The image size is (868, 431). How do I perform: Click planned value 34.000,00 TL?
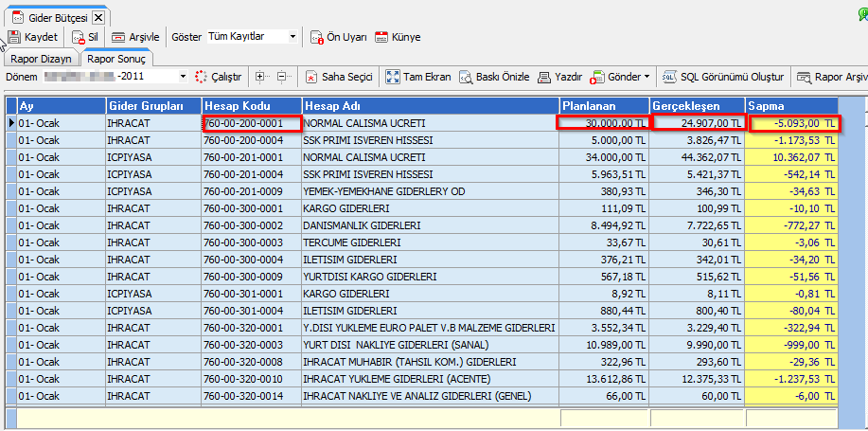pos(604,157)
